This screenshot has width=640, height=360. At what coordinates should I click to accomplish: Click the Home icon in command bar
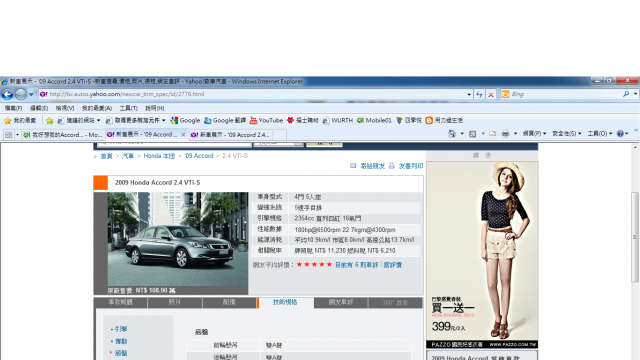point(452,133)
